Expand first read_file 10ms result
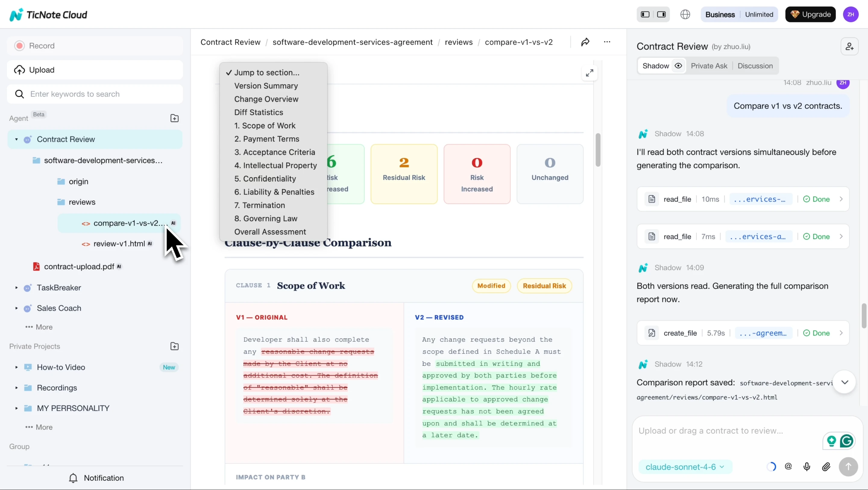The image size is (868, 490). coord(841,199)
